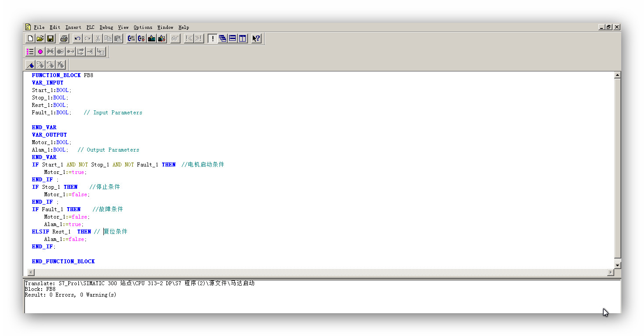Click the Download to PLC icon
The height and width of the screenshot is (336, 644).
[152, 39]
